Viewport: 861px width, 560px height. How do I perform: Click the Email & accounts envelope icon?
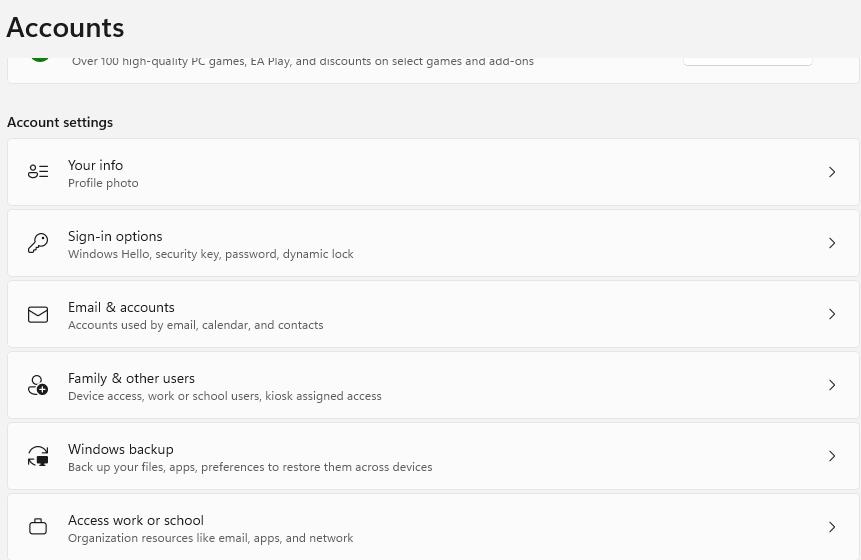[x=38, y=314]
